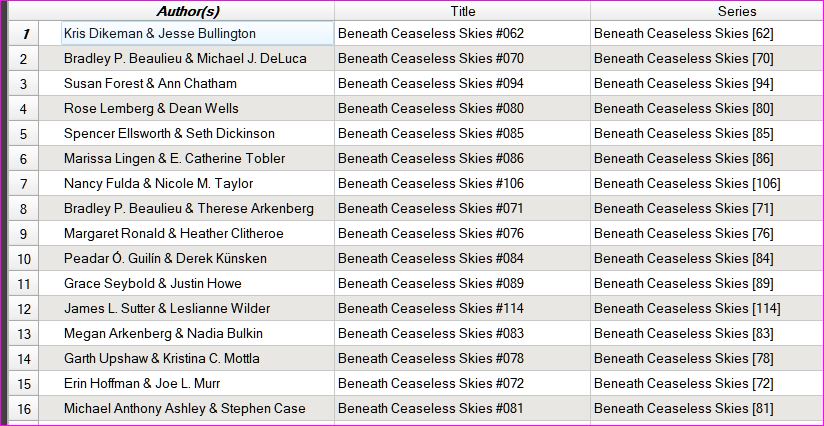
Task: Select row number 7 header
Action: (x=24, y=183)
